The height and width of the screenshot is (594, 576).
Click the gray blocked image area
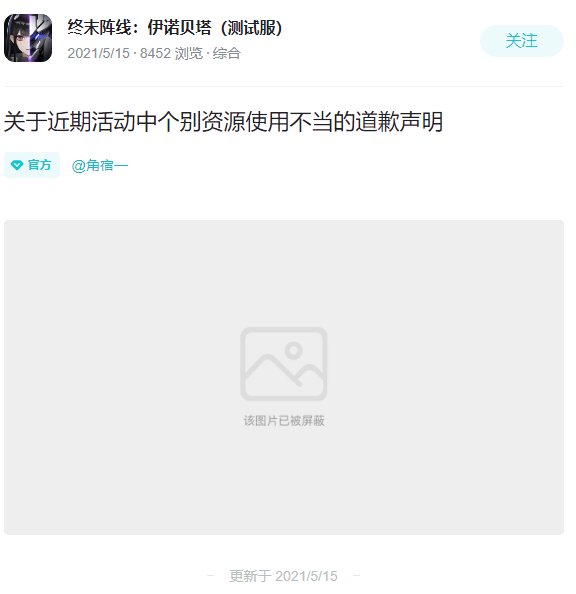tap(284, 377)
